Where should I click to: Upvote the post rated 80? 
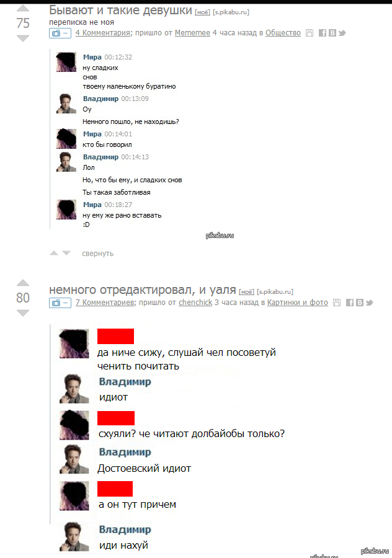pyautogui.click(x=23, y=283)
